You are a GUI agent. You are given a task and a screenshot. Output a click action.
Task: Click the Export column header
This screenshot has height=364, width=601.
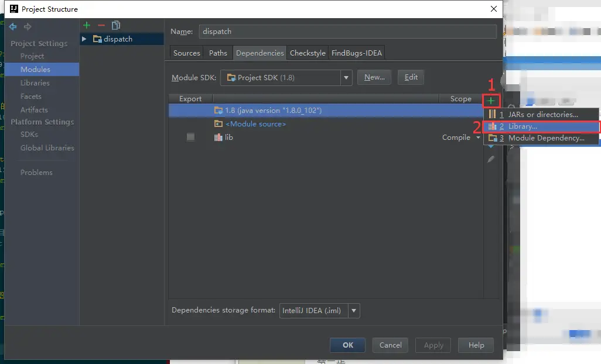[190, 98]
